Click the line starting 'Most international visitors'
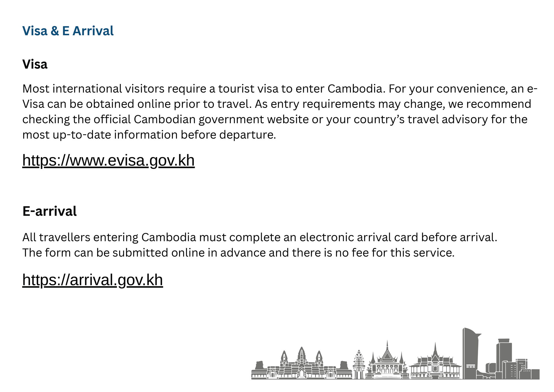 (280, 89)
